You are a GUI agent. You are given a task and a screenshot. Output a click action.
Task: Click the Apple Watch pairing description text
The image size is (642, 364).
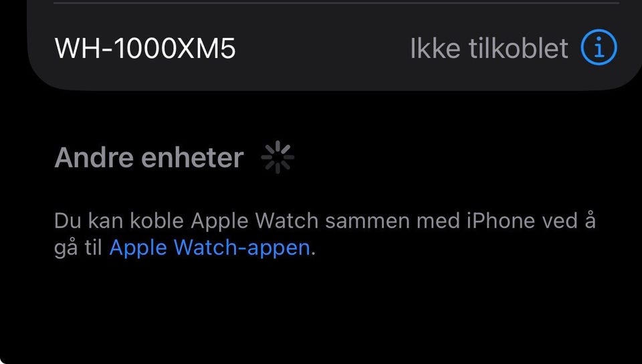point(325,234)
